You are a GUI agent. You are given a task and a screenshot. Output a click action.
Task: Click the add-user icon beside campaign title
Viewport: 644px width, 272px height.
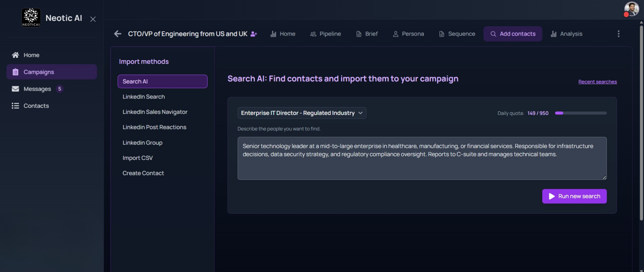pos(254,34)
